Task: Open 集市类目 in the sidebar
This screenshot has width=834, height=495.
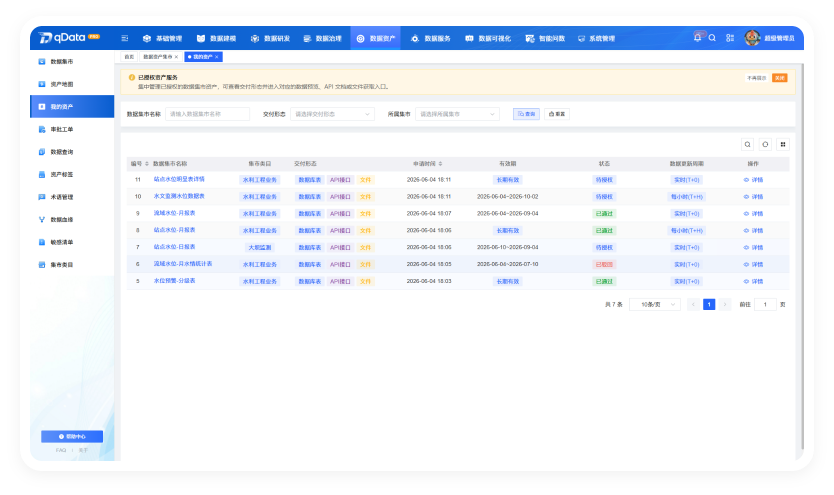Action: pyautogui.click(x=72, y=265)
